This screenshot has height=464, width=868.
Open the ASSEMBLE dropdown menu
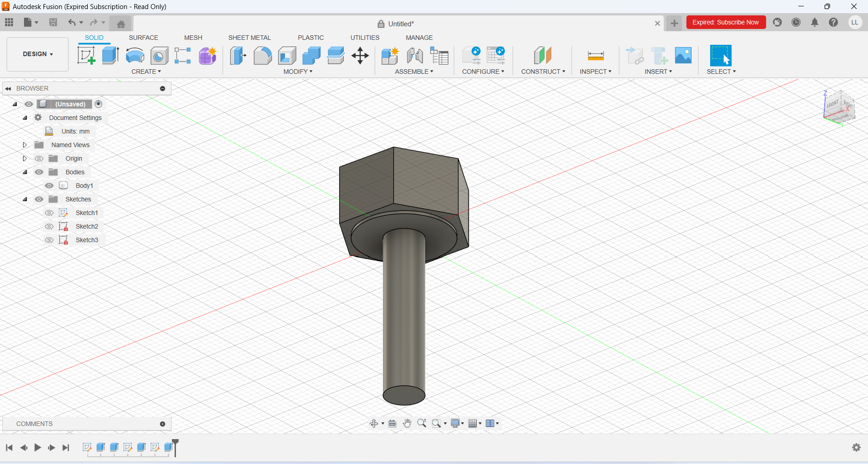coord(414,72)
